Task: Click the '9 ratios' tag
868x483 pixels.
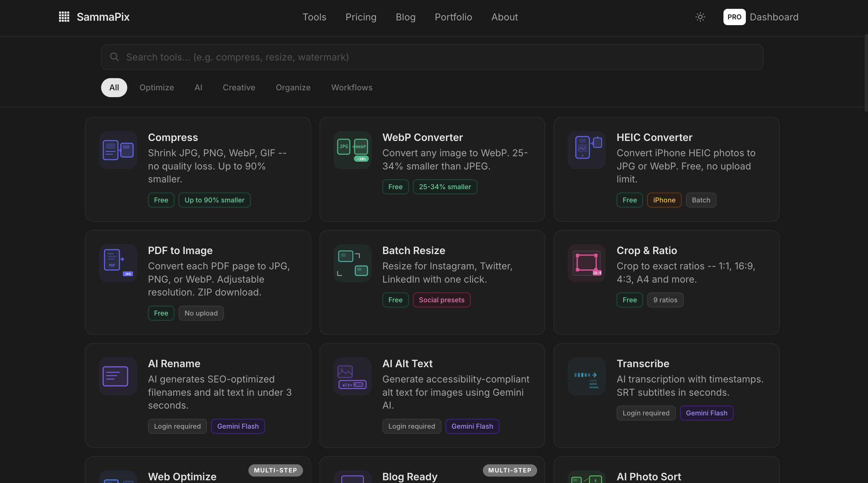Action: 665,300
